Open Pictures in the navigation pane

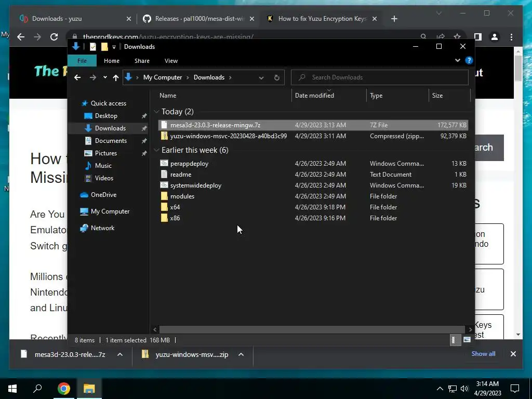[x=106, y=153]
